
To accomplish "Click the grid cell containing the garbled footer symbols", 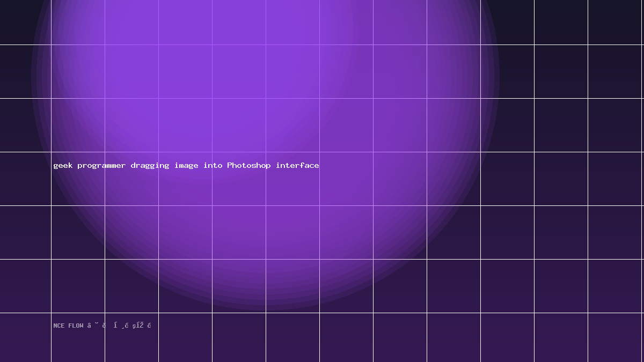I will [x=131, y=337].
